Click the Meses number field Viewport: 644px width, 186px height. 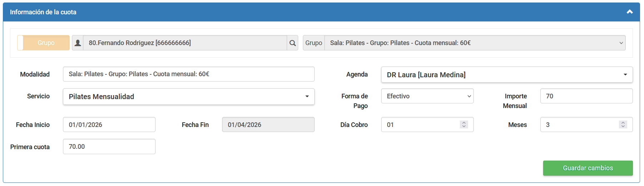[x=579, y=125]
